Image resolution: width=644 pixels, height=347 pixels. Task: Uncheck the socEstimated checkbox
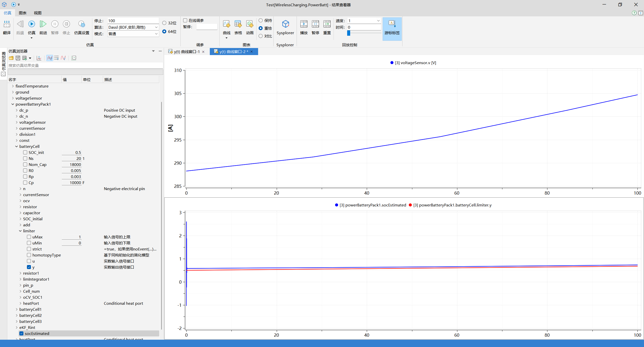click(x=21, y=333)
